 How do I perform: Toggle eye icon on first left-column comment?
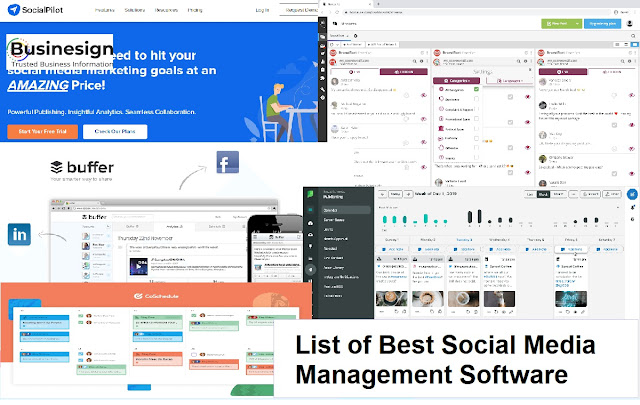[424, 95]
